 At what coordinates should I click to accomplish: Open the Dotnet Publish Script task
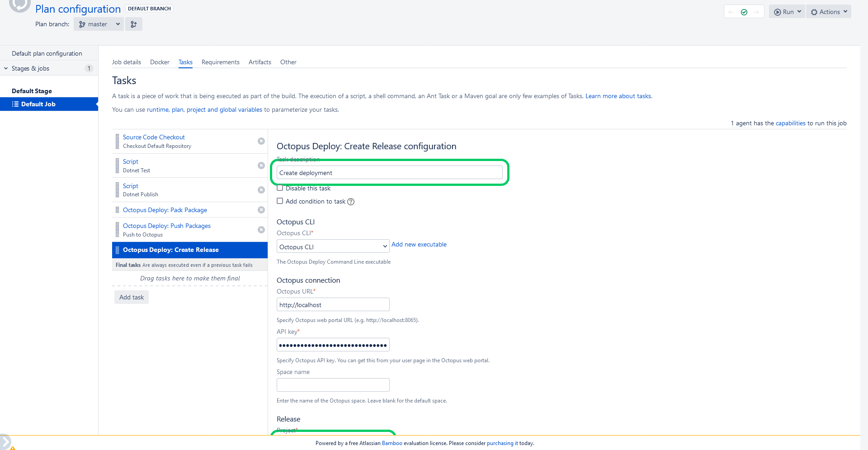click(x=131, y=186)
